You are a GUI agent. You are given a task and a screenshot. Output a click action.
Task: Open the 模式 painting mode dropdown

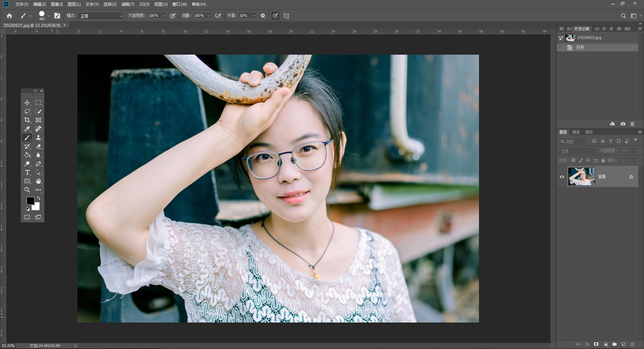[101, 16]
